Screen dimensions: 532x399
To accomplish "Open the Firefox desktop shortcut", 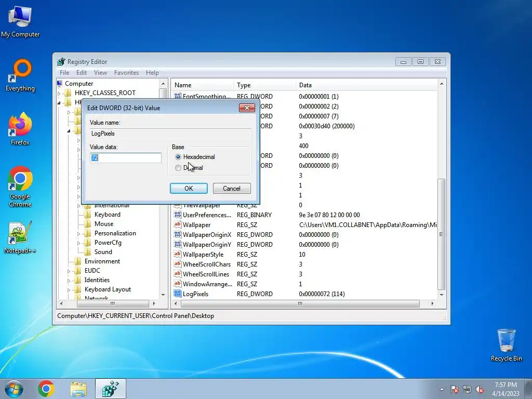I will click(20, 129).
